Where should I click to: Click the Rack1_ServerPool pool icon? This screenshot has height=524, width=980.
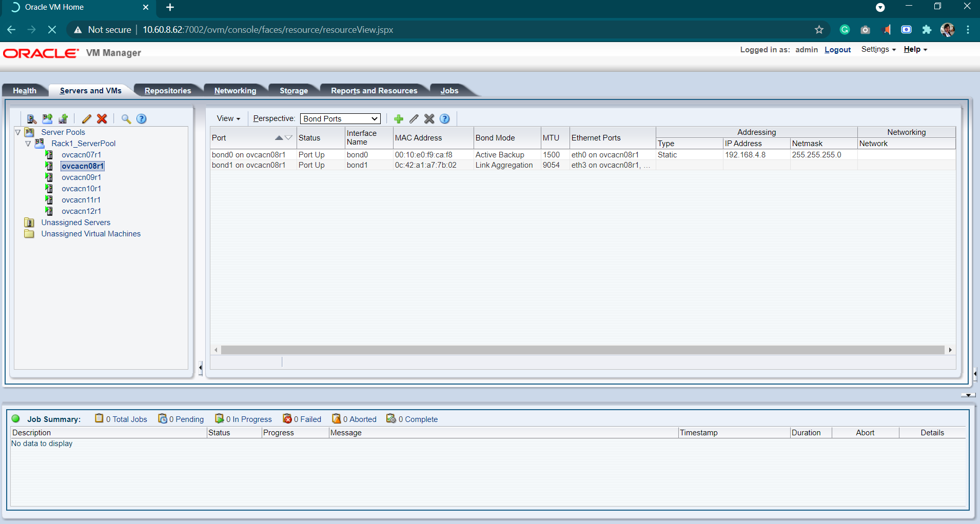39,144
